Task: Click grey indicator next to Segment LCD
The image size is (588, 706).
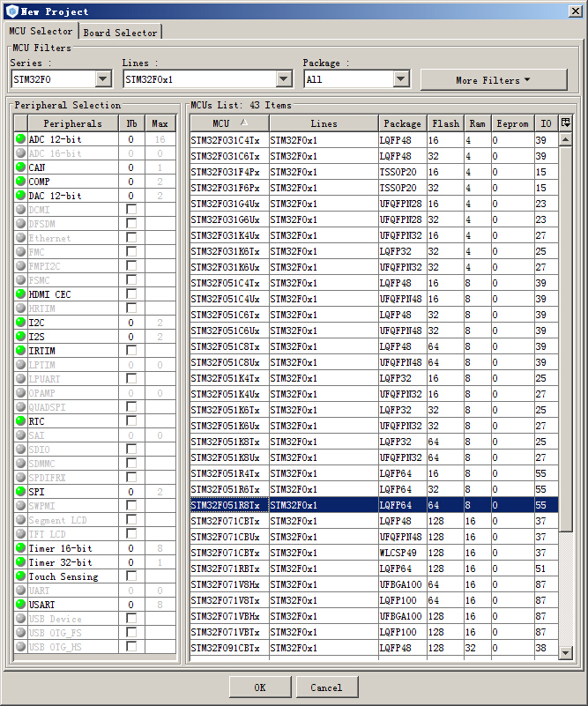Action: (x=20, y=520)
